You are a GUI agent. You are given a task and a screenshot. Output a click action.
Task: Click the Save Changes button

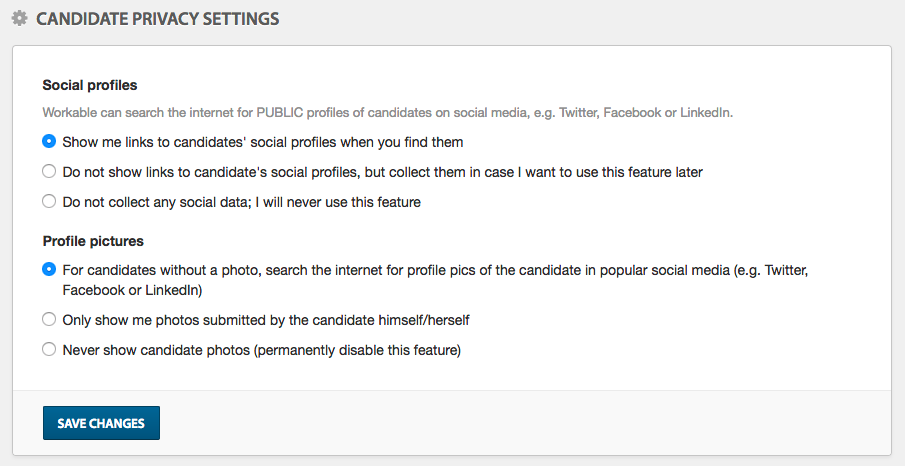tap(101, 423)
